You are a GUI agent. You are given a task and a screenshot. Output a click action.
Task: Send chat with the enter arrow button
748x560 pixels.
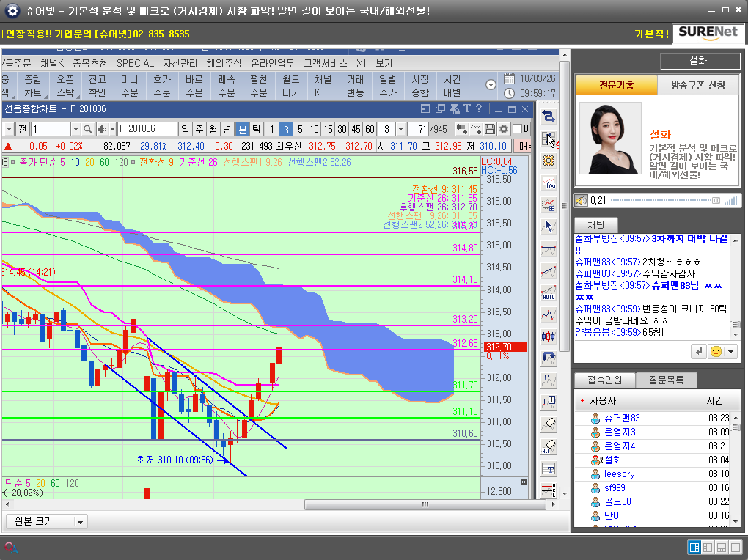click(698, 352)
